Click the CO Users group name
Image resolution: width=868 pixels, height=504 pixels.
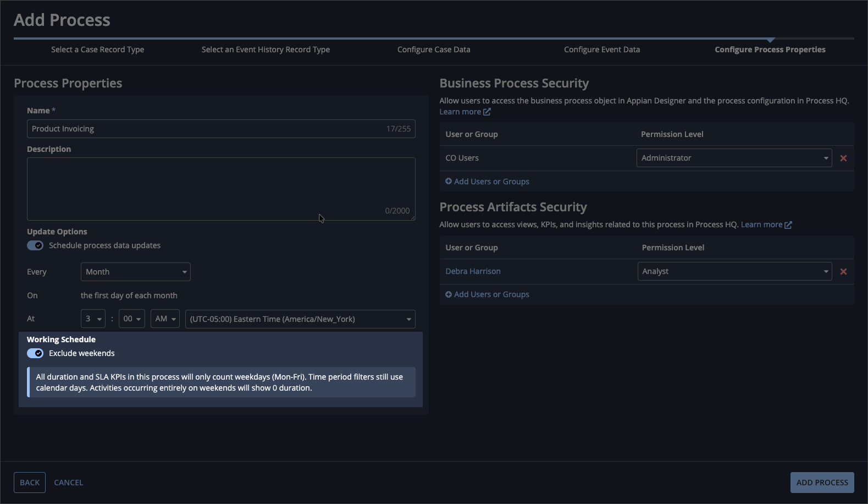(x=462, y=158)
